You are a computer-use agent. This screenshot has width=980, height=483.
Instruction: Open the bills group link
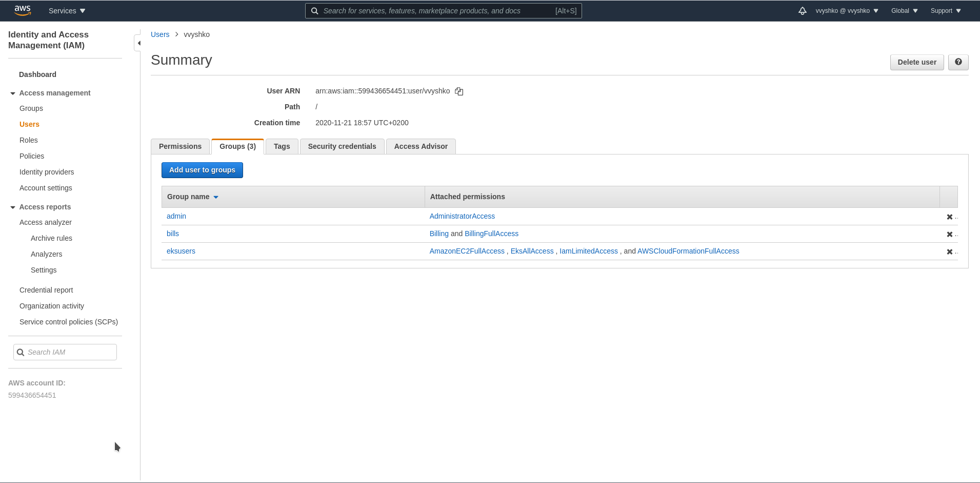(x=173, y=234)
